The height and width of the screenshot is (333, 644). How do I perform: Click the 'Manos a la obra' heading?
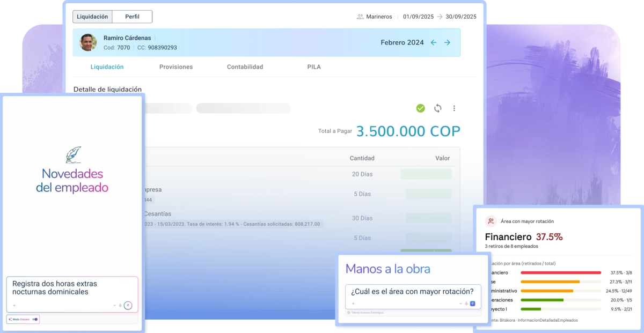point(388,269)
